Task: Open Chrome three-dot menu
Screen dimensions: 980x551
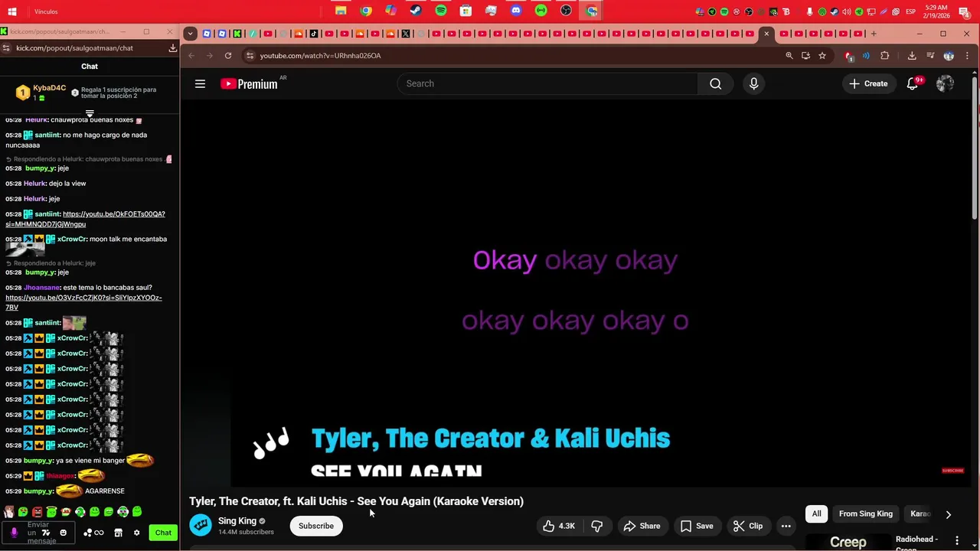Action: click(967, 56)
